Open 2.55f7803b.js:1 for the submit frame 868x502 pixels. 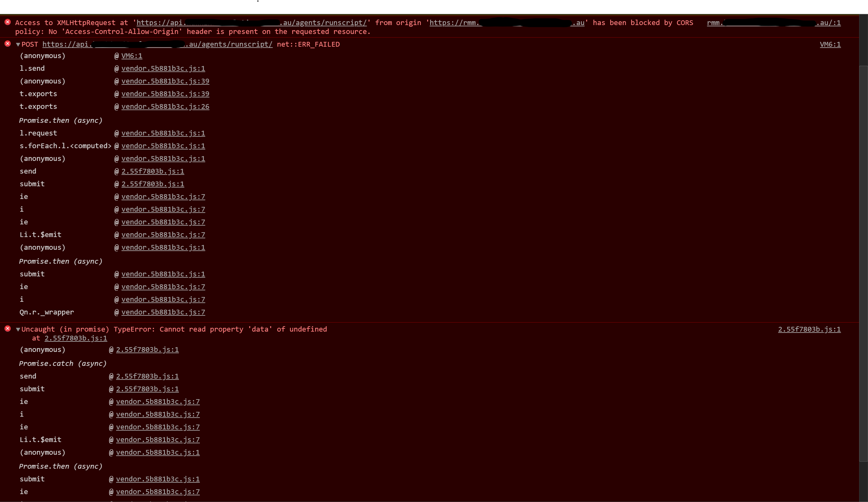(153, 184)
